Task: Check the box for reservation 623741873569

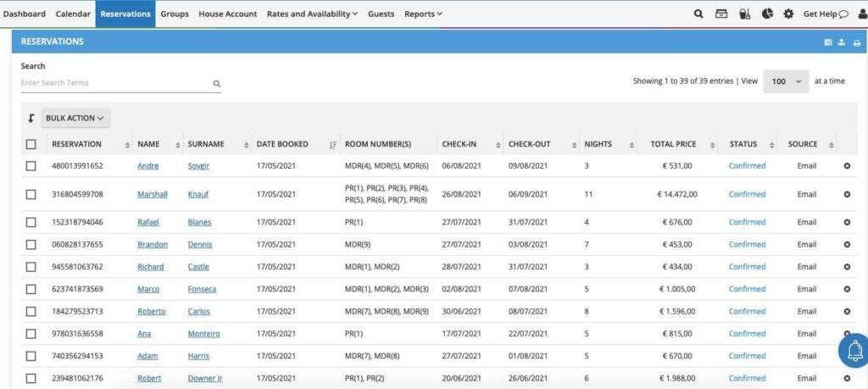Action: (31, 289)
